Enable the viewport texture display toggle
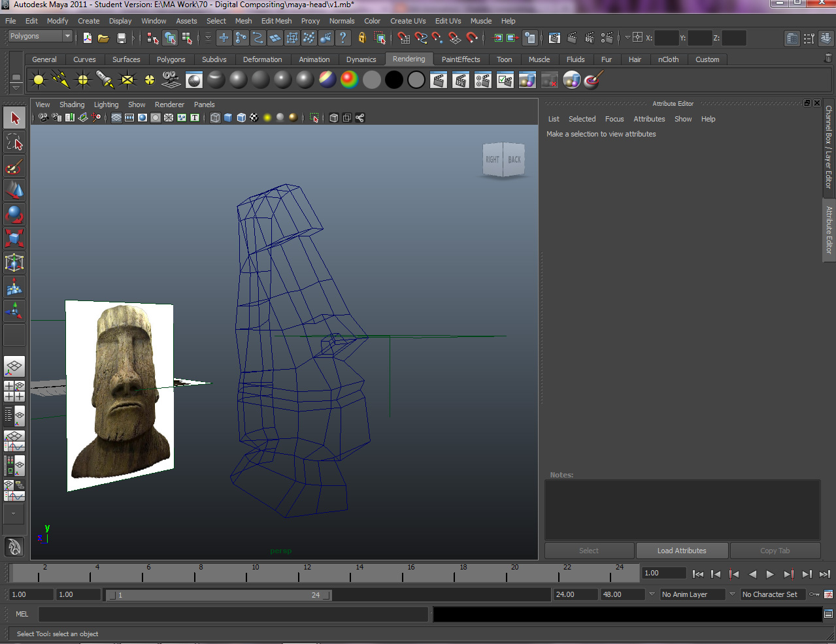 pyautogui.click(x=254, y=118)
